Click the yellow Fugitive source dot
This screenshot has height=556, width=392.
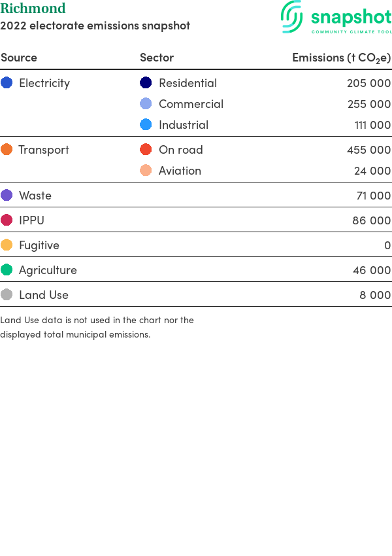coord(7,245)
